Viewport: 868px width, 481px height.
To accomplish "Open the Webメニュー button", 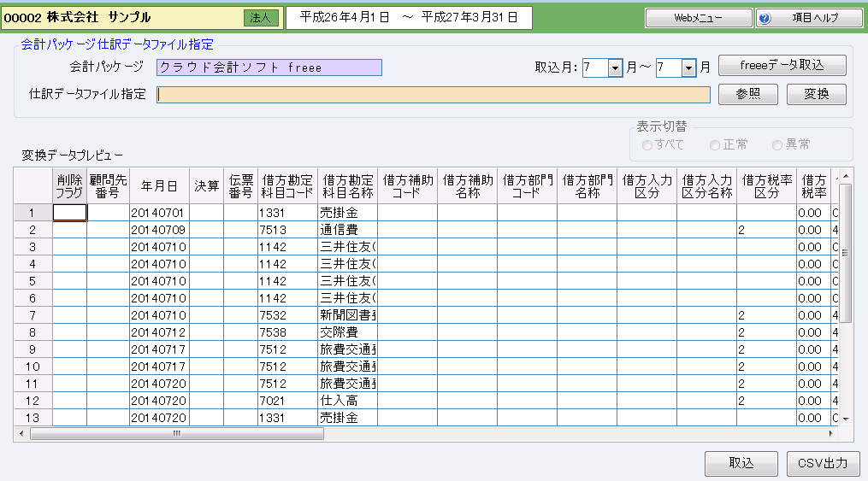I will pyautogui.click(x=698, y=18).
